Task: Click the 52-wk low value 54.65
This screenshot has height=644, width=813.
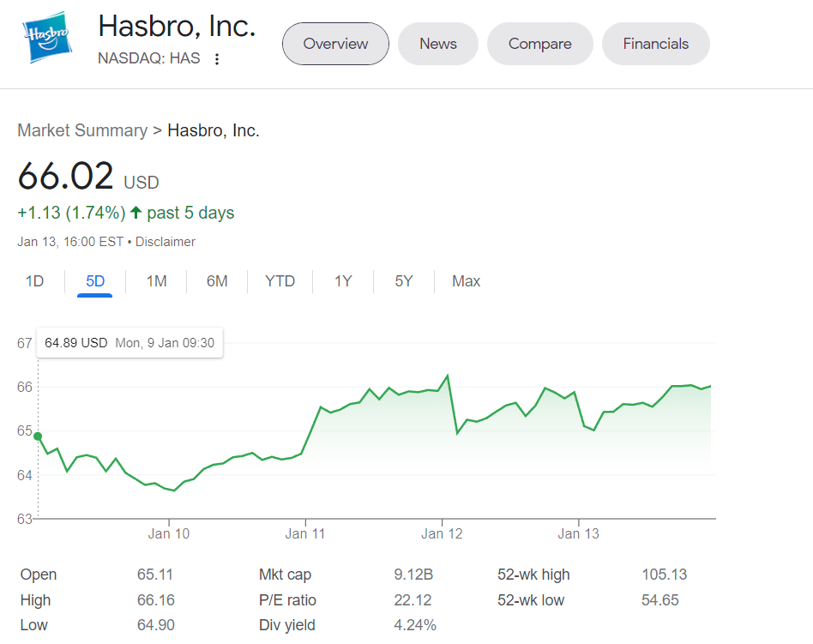Action: click(660, 600)
